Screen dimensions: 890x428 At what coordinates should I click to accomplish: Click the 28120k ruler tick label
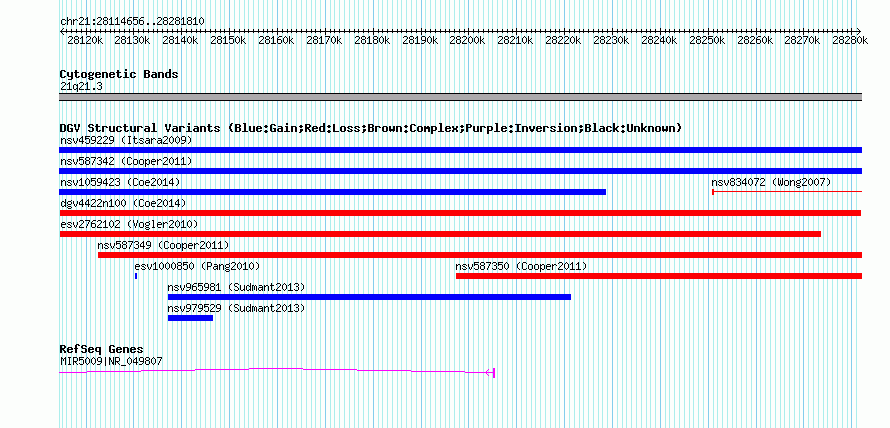tap(85, 40)
